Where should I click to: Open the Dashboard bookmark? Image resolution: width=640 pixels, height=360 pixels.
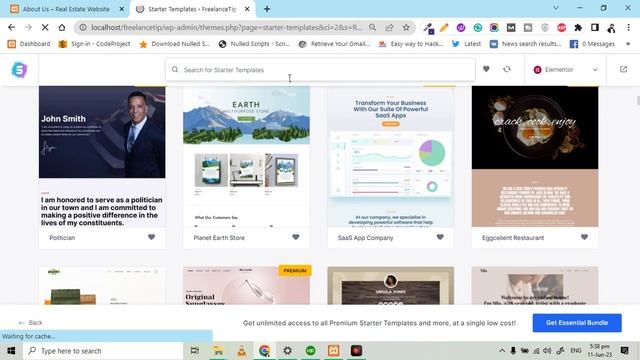coord(29,44)
